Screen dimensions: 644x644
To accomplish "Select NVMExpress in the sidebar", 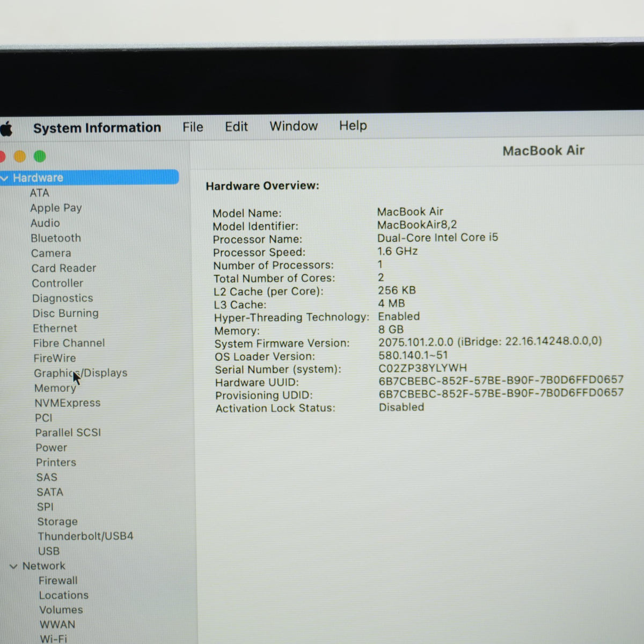I will (68, 403).
